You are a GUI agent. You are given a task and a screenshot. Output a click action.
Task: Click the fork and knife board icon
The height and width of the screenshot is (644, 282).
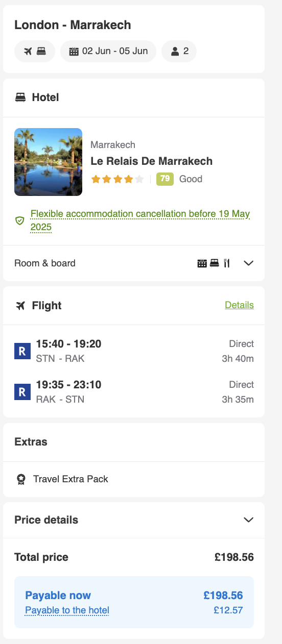point(227,263)
